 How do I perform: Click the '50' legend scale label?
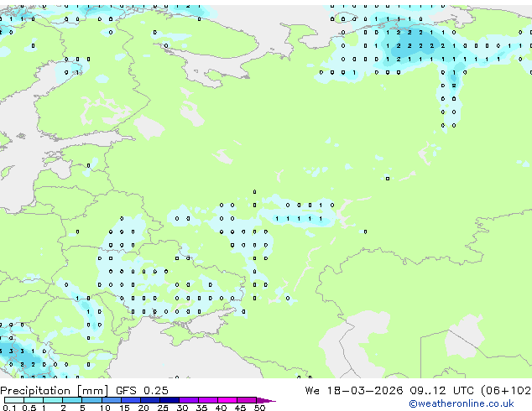[260, 408]
